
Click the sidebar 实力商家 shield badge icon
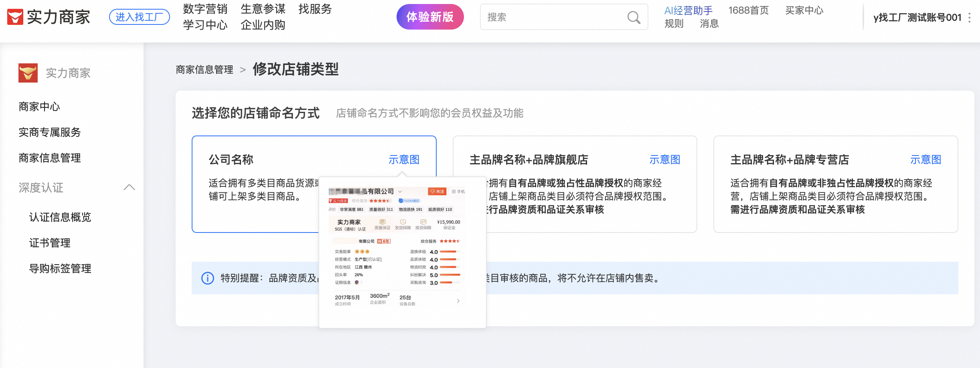28,73
